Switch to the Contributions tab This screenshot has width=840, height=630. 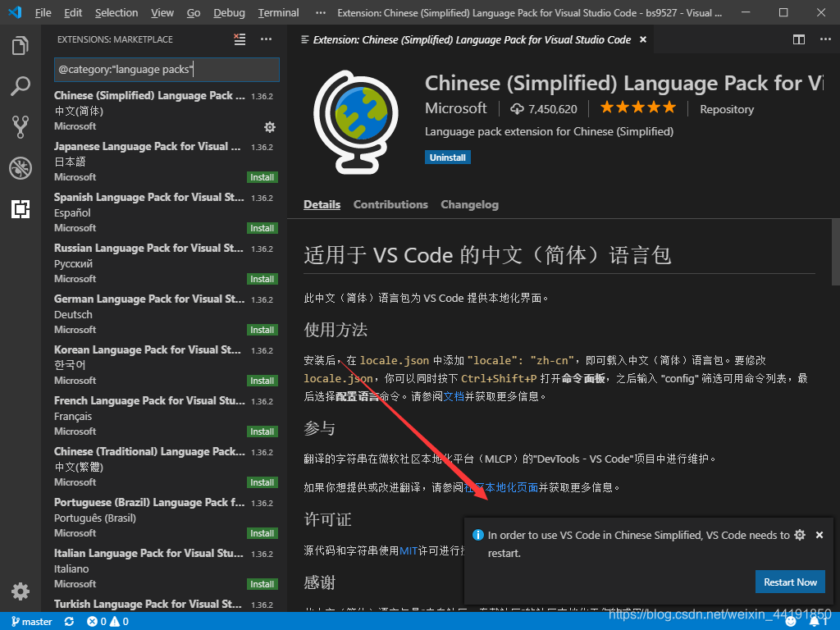click(390, 204)
